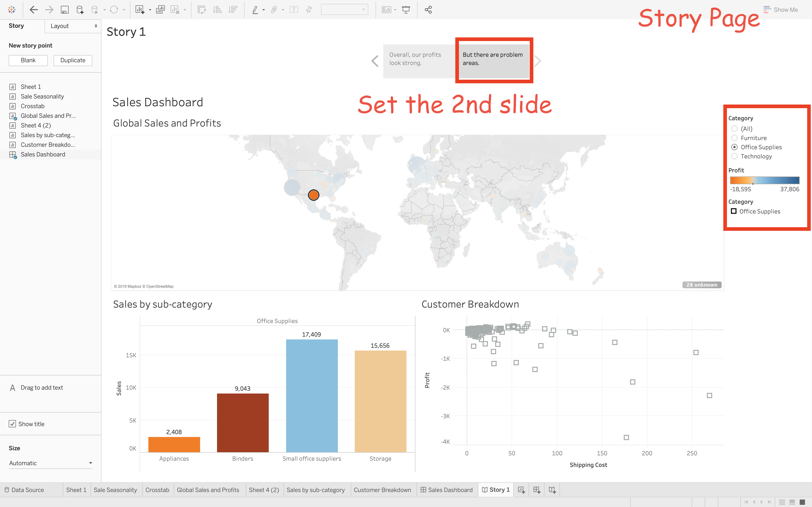Click the Blank story point button
The height and width of the screenshot is (507, 812).
pos(28,60)
